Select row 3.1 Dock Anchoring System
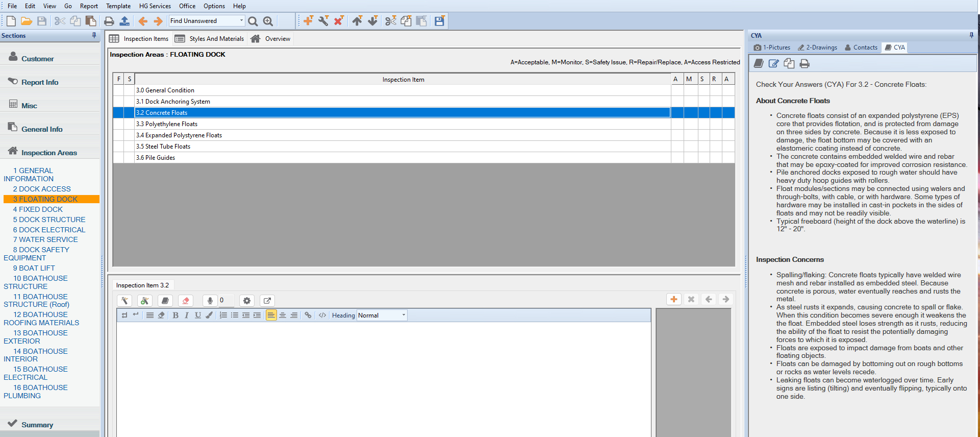Screen dimensions: 980x437 tap(403, 102)
